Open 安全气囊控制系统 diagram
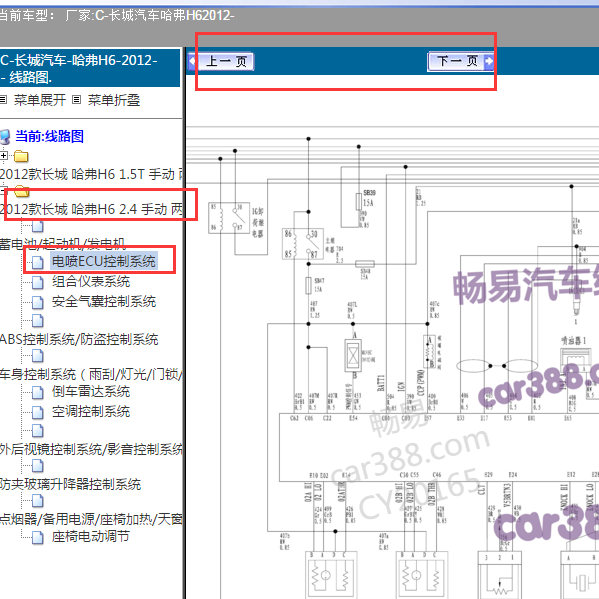The width and height of the screenshot is (599, 599). [x=104, y=301]
